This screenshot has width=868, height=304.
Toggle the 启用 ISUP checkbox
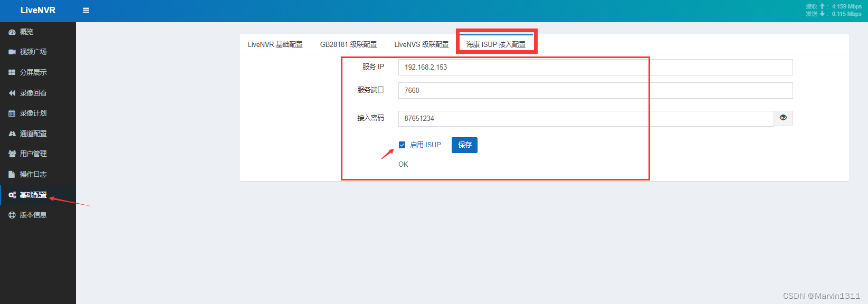pyautogui.click(x=402, y=145)
